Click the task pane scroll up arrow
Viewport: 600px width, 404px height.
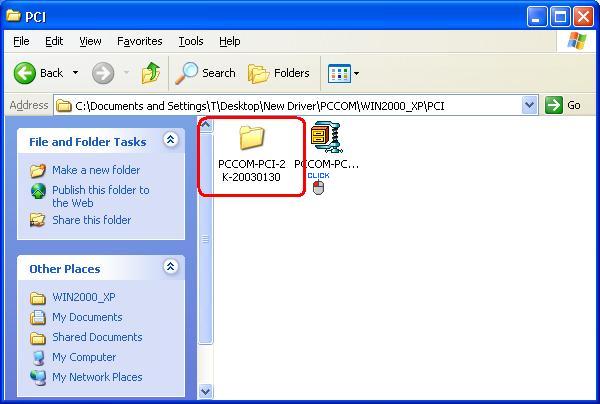click(205, 125)
